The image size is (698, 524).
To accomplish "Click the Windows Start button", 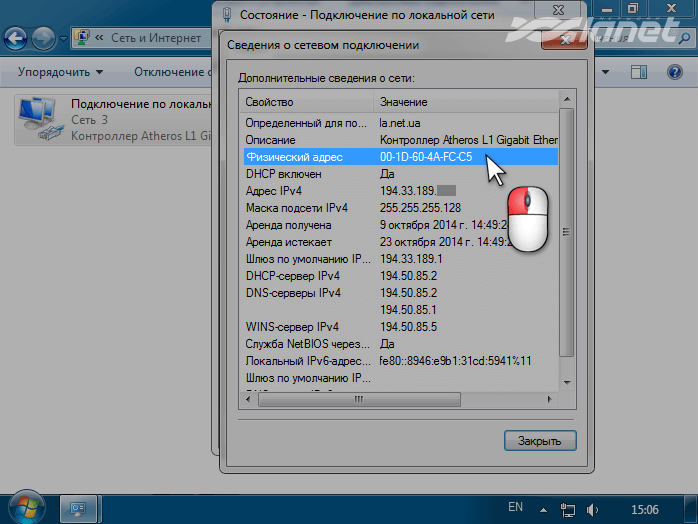I will (24, 507).
